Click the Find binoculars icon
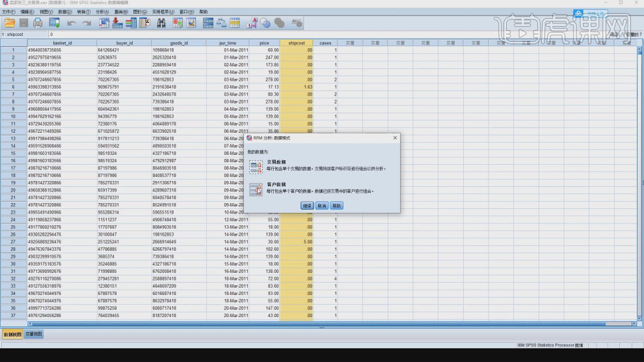 coord(161,23)
